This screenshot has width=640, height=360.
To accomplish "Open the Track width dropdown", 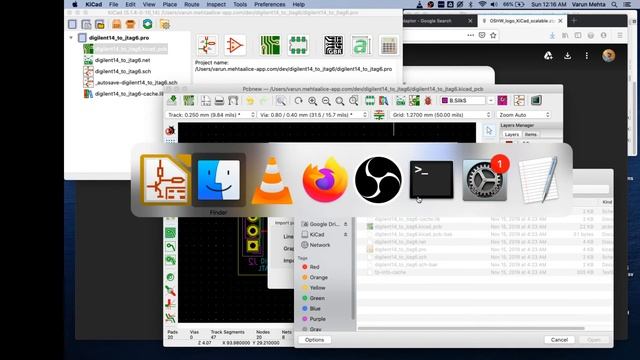I will [211, 115].
